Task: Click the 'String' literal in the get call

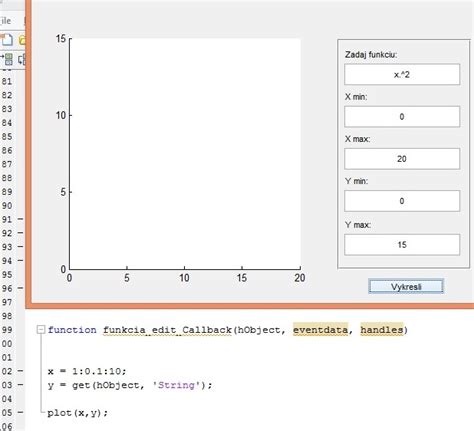Action: point(176,385)
